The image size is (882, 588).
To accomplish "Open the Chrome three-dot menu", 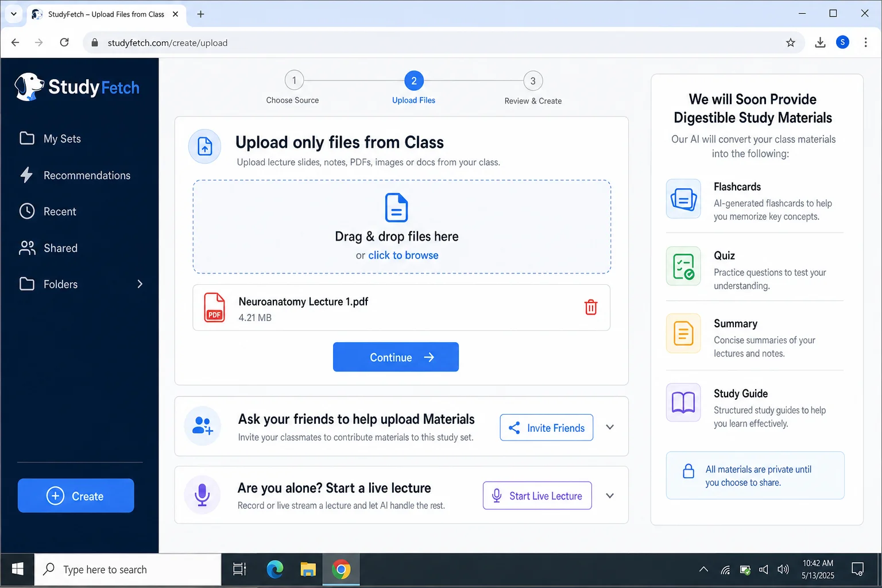I will click(866, 42).
